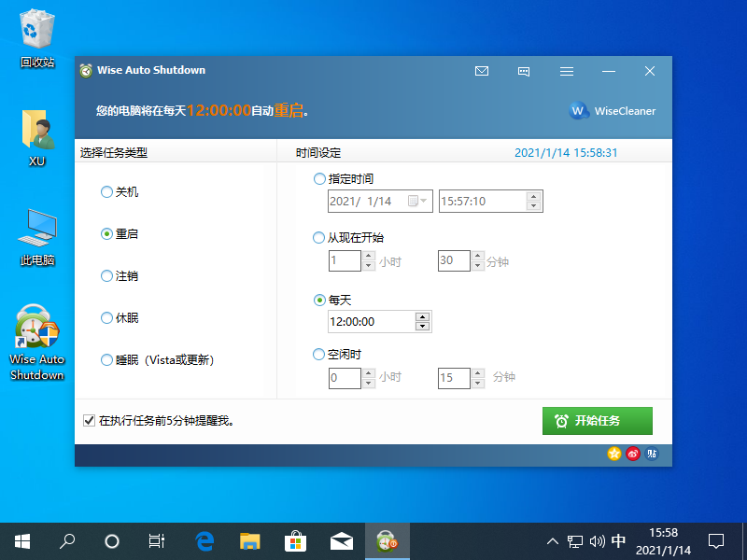This screenshot has height=560, width=747.
Task: Open the feedback chat bubble icon
Action: [x=524, y=71]
